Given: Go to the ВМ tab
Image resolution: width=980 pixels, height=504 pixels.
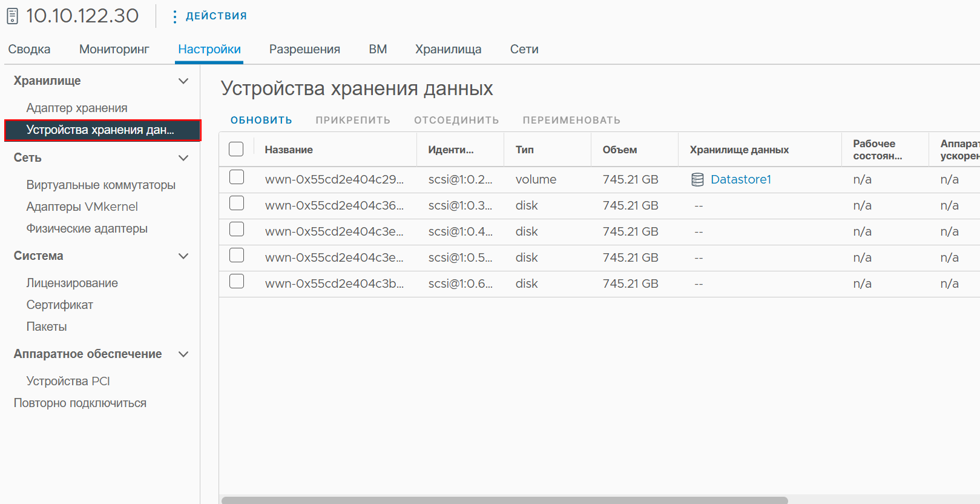Looking at the screenshot, I should point(378,49).
